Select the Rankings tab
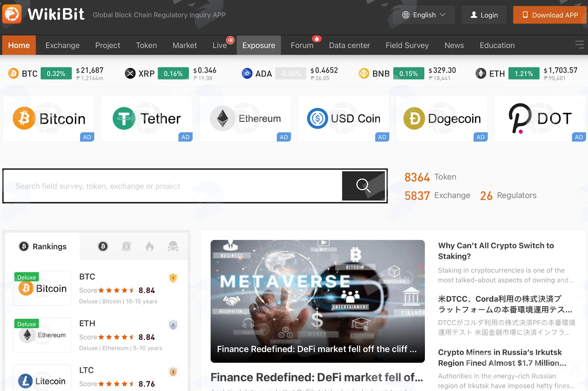Viewport: 588px width, 391px height. pos(43,246)
